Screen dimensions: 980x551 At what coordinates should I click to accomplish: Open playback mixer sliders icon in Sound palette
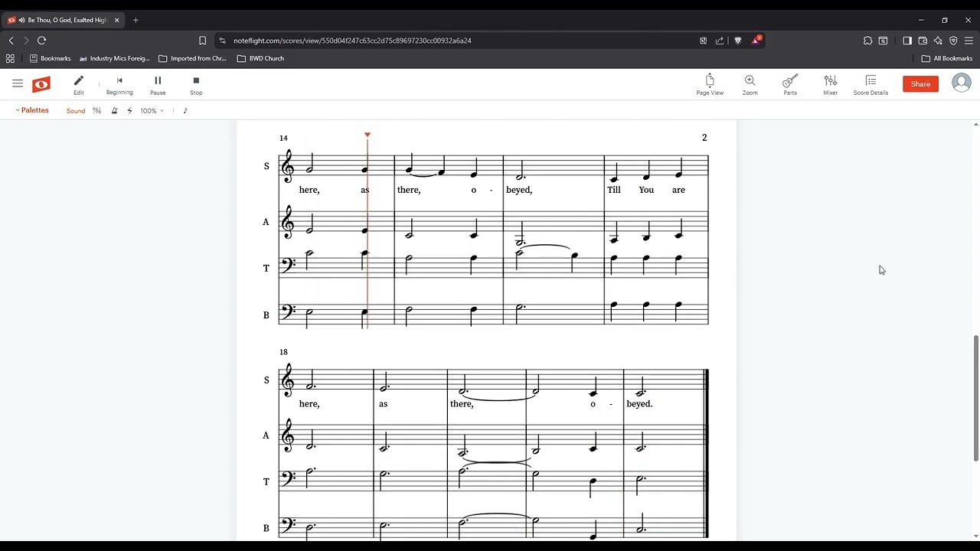(x=96, y=111)
